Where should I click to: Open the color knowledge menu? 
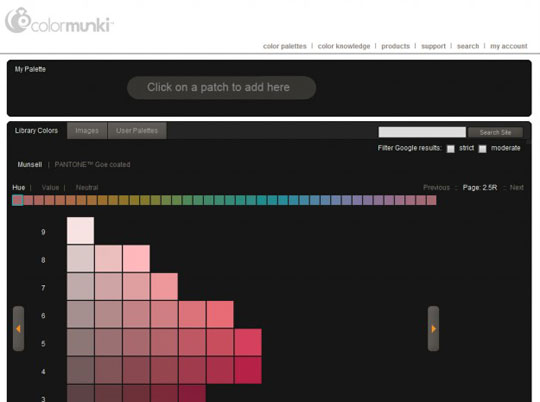pos(344,46)
